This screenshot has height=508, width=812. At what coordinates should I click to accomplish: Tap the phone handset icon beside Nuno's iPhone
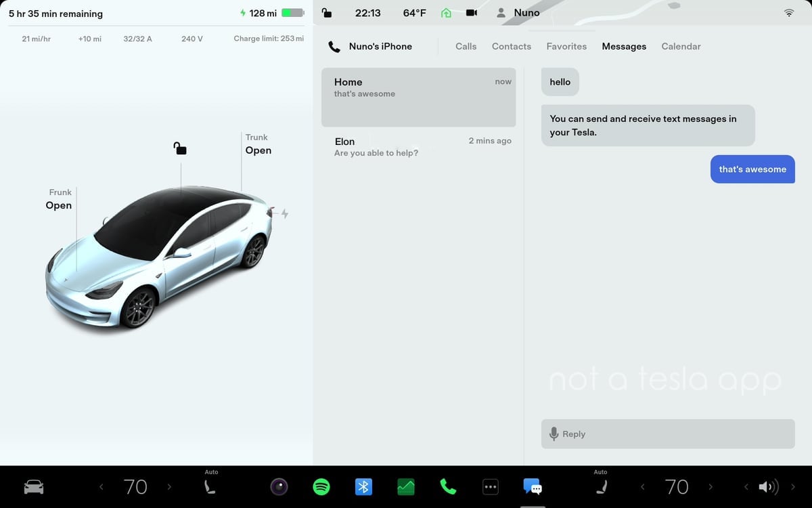[x=334, y=47]
